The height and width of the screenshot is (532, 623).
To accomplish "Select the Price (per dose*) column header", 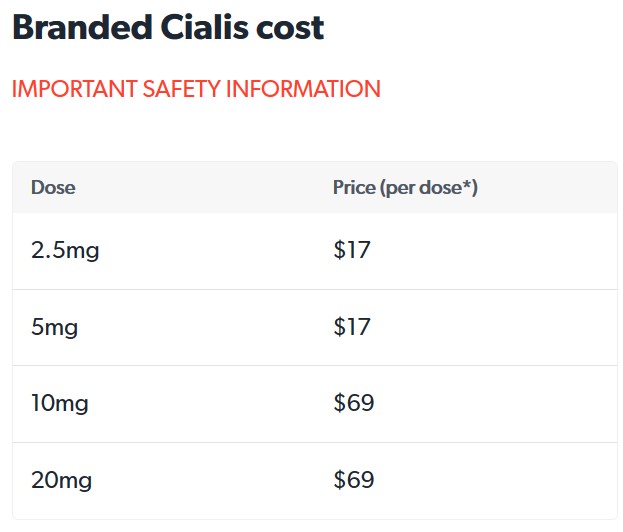I will pos(405,188).
